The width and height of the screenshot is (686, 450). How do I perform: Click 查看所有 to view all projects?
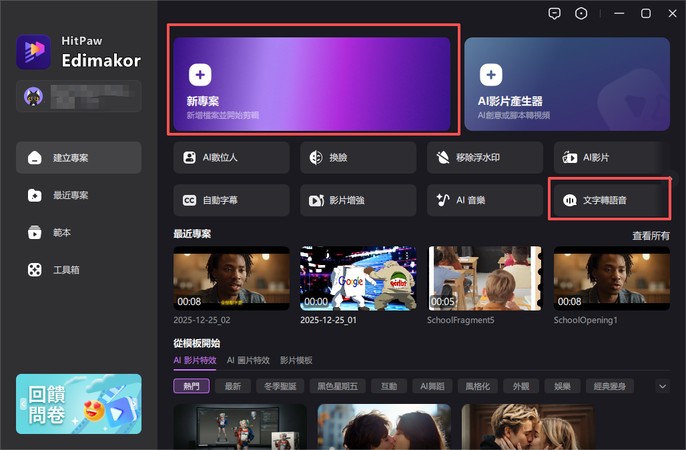click(651, 236)
